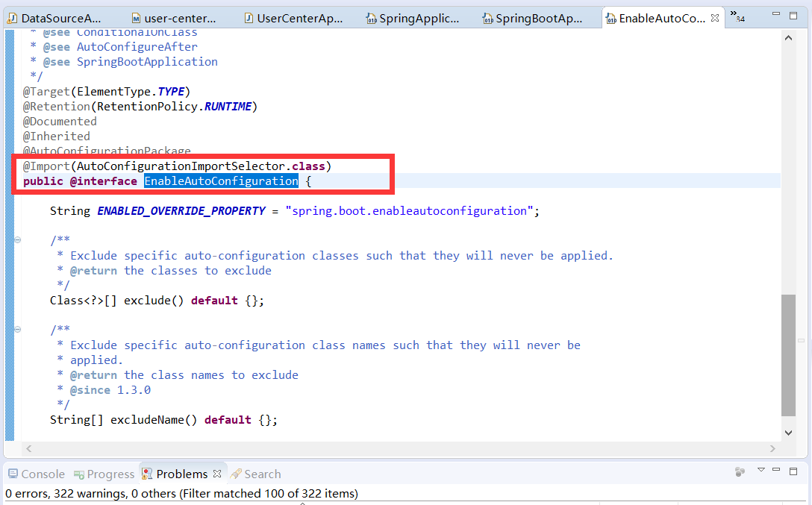Image resolution: width=812 pixels, height=505 pixels.
Task: Minimize the editor area
Action: click(775, 14)
